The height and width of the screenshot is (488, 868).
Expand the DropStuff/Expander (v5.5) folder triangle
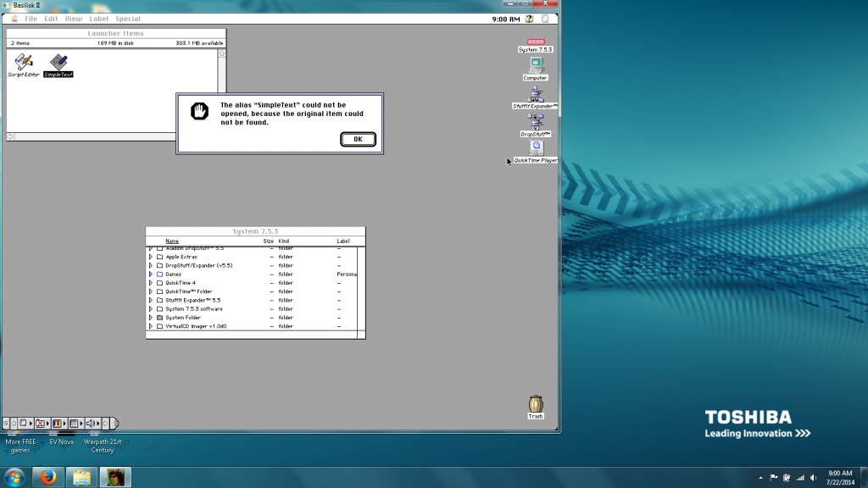(x=151, y=265)
